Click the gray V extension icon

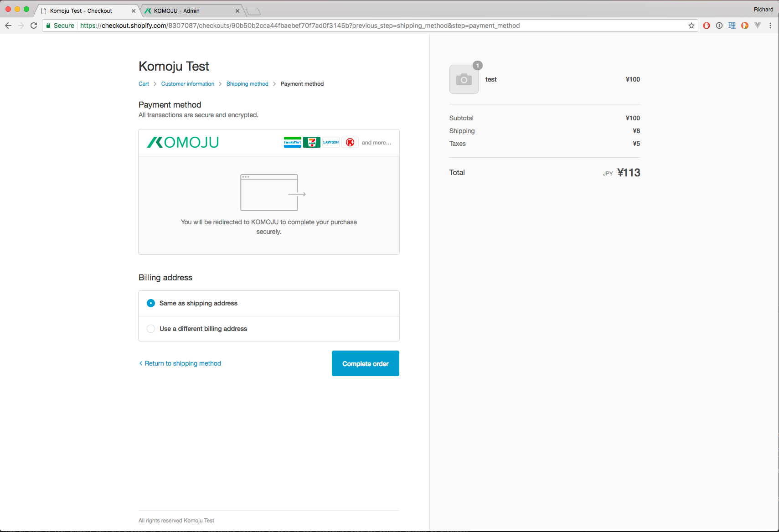(758, 26)
